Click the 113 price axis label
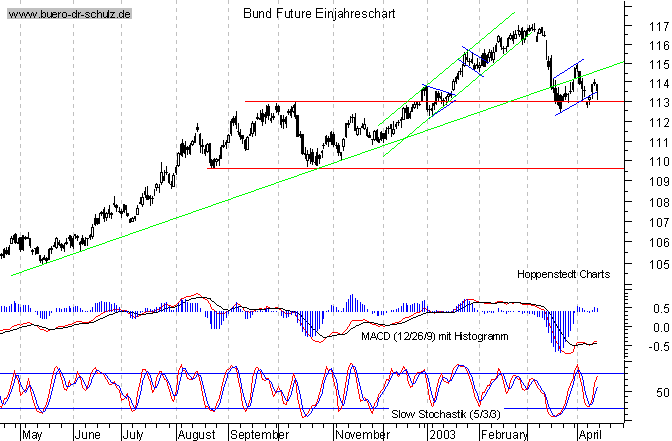Viewport: 672px width, 441px height. pos(659,103)
